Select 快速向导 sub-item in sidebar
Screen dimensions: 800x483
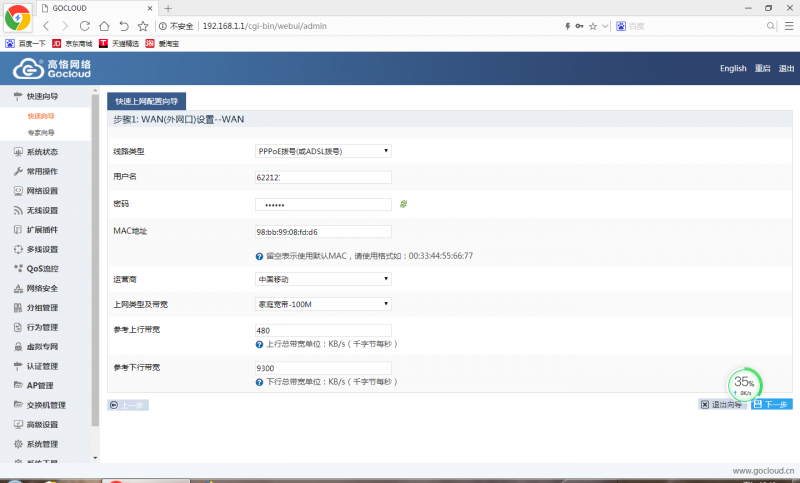(41, 116)
